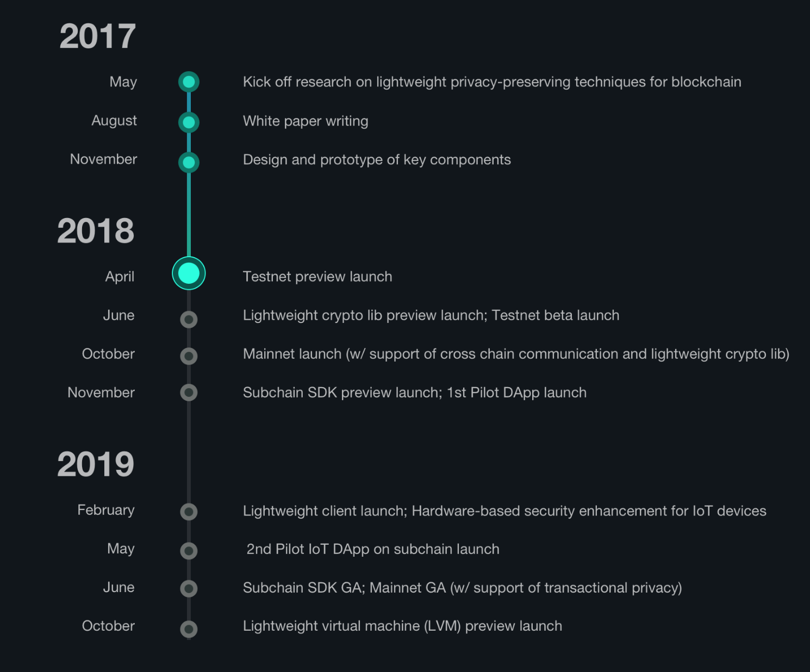
Task: Click the June 2019 timeline dot
Action: coord(189,588)
